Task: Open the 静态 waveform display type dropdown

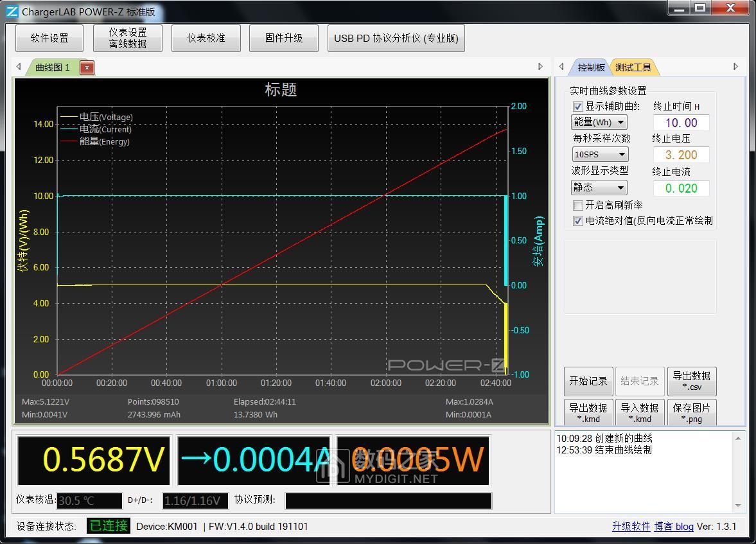Action: [598, 187]
